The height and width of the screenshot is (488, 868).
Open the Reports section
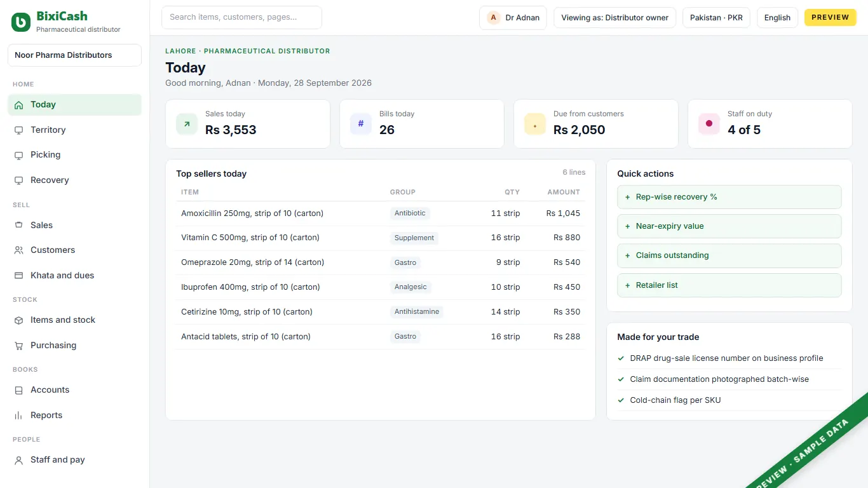[74, 416]
